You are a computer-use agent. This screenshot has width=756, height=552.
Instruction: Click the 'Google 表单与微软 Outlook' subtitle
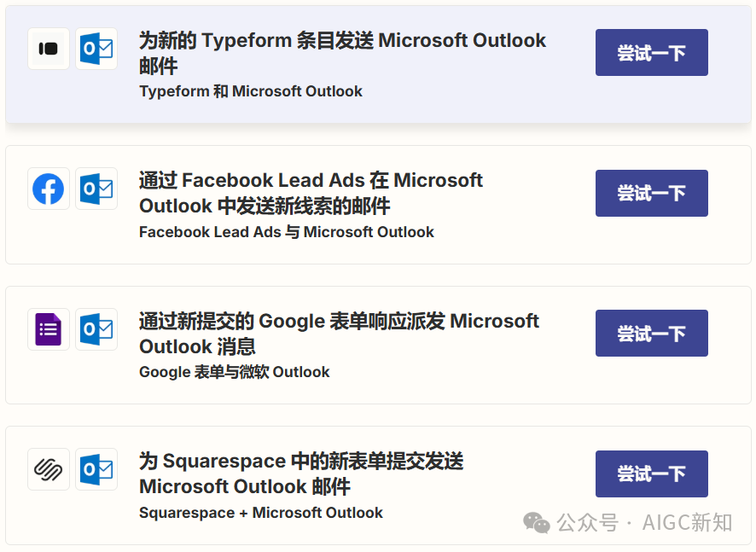[x=235, y=372]
